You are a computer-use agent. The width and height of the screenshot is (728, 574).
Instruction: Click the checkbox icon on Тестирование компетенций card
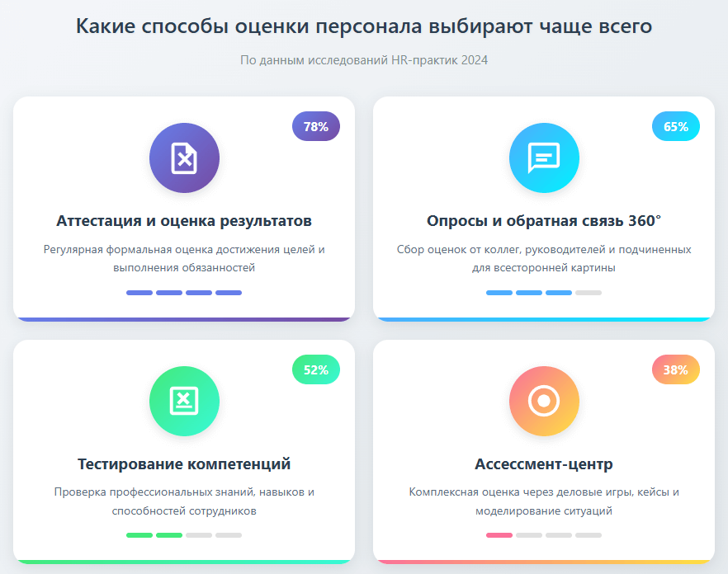(183, 401)
